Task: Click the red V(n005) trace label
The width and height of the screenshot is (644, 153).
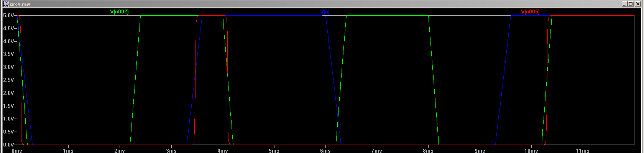Action: (530, 12)
